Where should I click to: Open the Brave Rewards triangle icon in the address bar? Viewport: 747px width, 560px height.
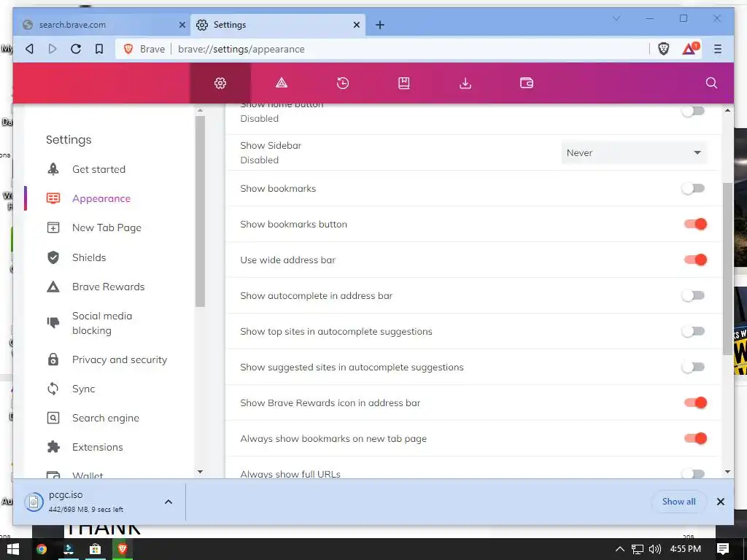690,49
